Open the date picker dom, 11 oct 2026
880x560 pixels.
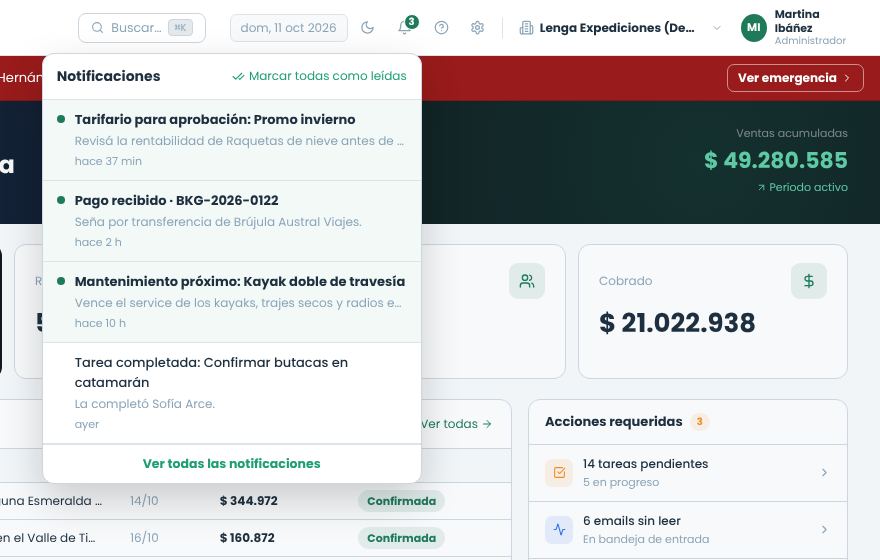tap(288, 27)
